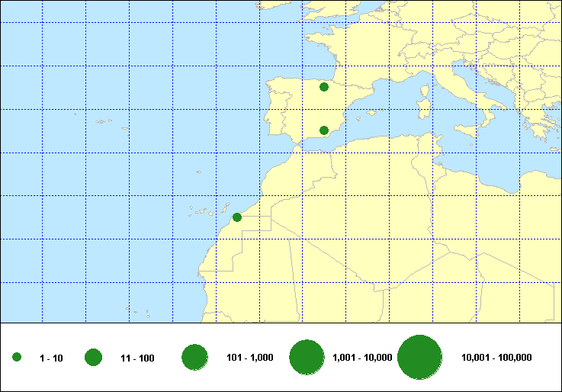Viewport: 562px width, 392px height.
Task: Click the legend circle for 101 - 1,000
Action: (x=195, y=357)
